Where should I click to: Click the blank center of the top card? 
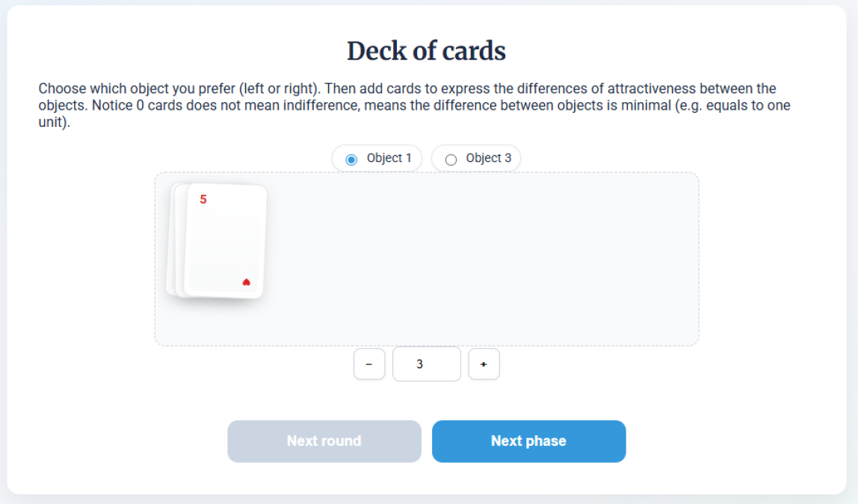click(225, 243)
